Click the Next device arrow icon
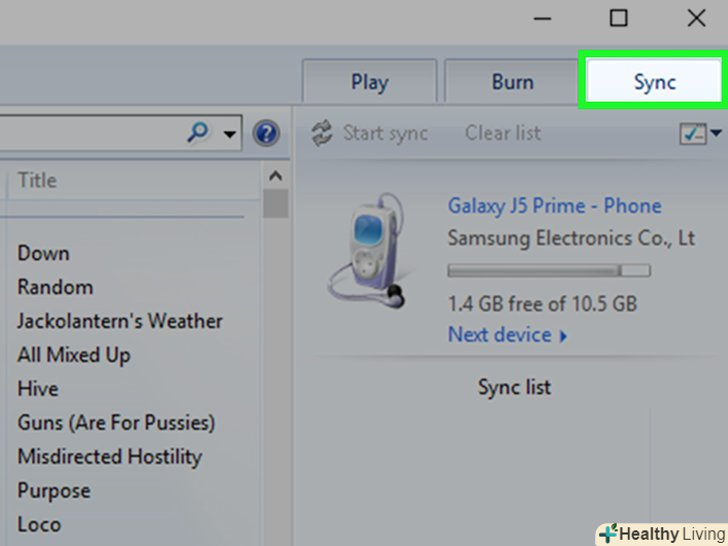The height and width of the screenshot is (546, 728). coord(563,336)
